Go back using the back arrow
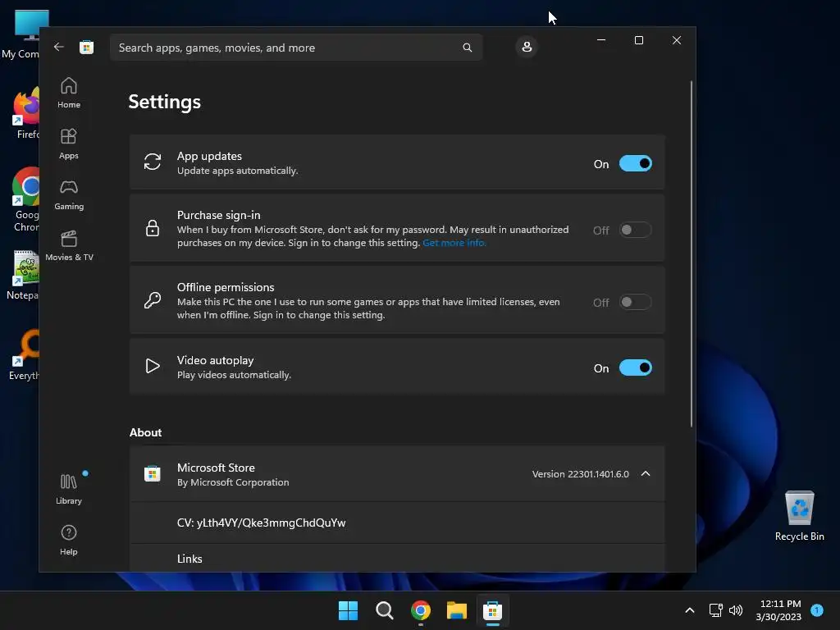This screenshot has width=840, height=630. [x=59, y=47]
